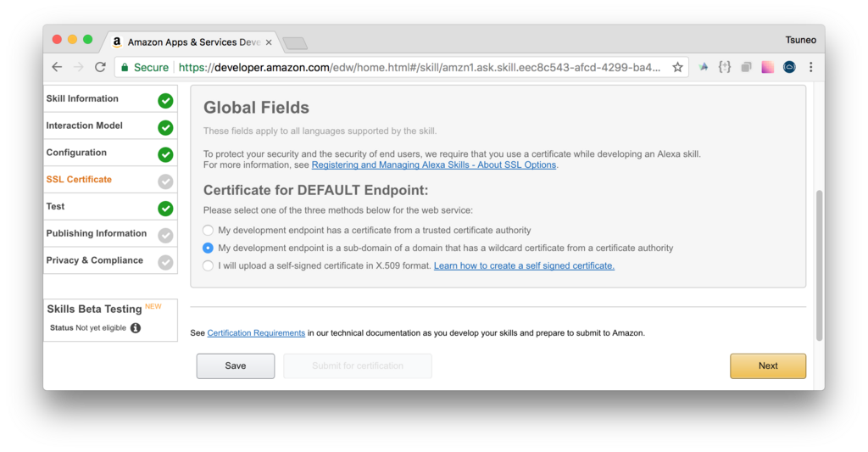Open the SSL Certificate section
This screenshot has width=868, height=452.
point(111,180)
